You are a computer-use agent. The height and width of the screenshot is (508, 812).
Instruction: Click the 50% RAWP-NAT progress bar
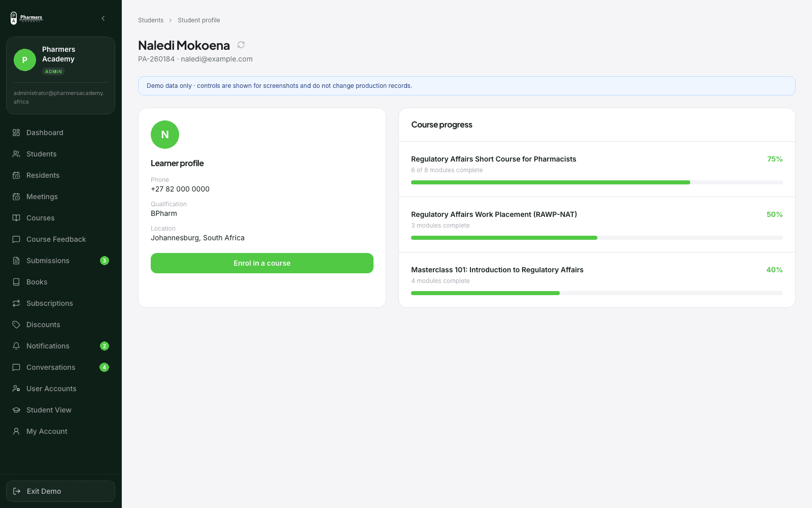click(597, 238)
